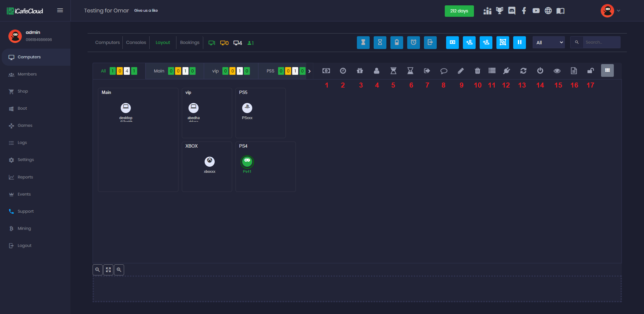Click the power icon in PC toolbar
This screenshot has height=314, width=644.
(x=540, y=71)
